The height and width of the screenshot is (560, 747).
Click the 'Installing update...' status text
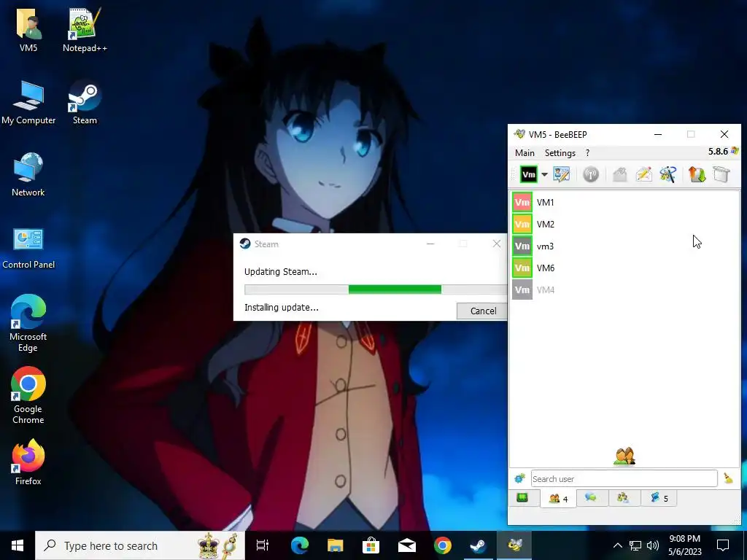pyautogui.click(x=281, y=308)
